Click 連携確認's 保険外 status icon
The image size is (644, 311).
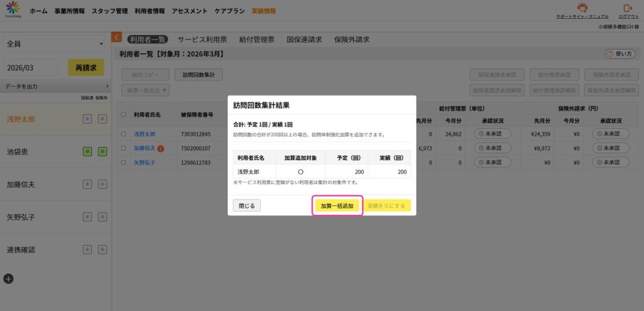coord(102,249)
